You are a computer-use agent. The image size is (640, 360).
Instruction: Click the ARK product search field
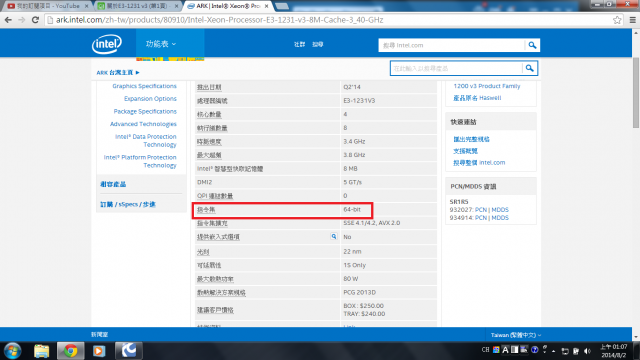tap(456, 68)
